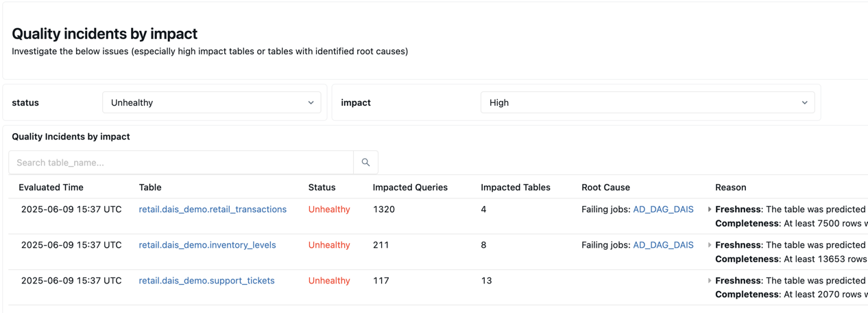Screen dimensions: 868x313
Task: Open retail.dais_demo.retail_transactions table link
Action: click(x=213, y=209)
